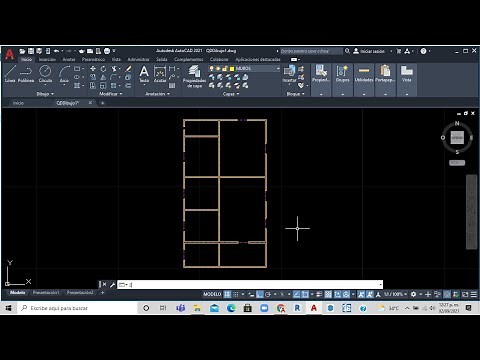Open the Texto annotation tool
This screenshot has height=360, width=480.
(x=144, y=74)
